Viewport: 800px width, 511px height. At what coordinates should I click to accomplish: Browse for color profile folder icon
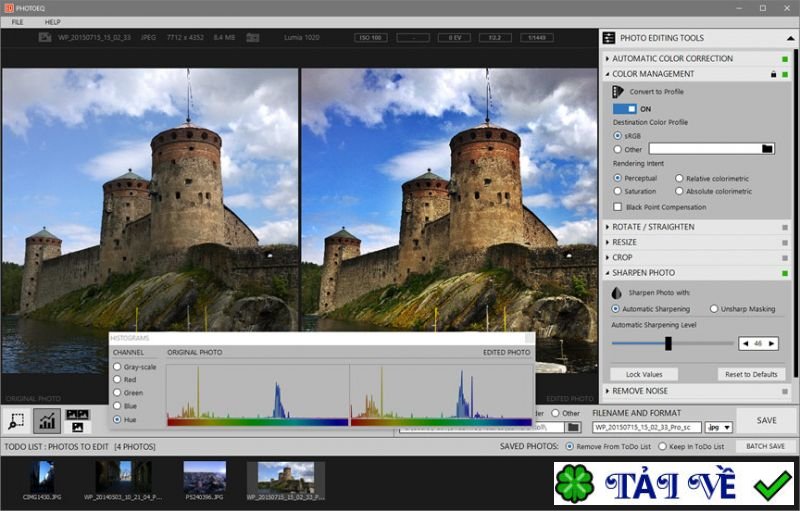click(767, 149)
